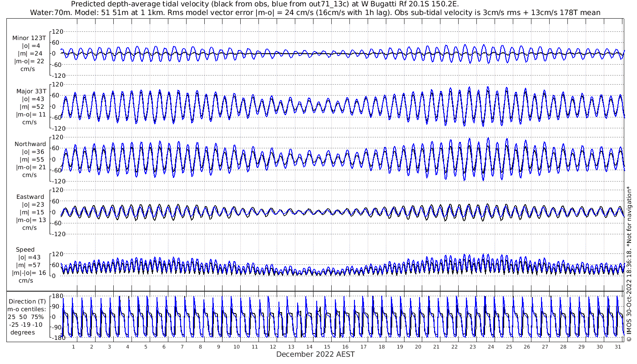This screenshot has width=637, height=364.
Task: Click day "22" on the date axis
Action: point(454,347)
